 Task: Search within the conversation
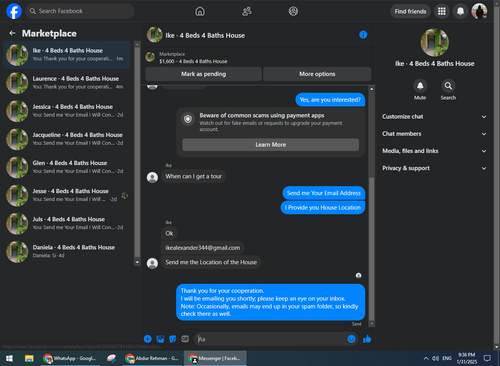[x=448, y=86]
